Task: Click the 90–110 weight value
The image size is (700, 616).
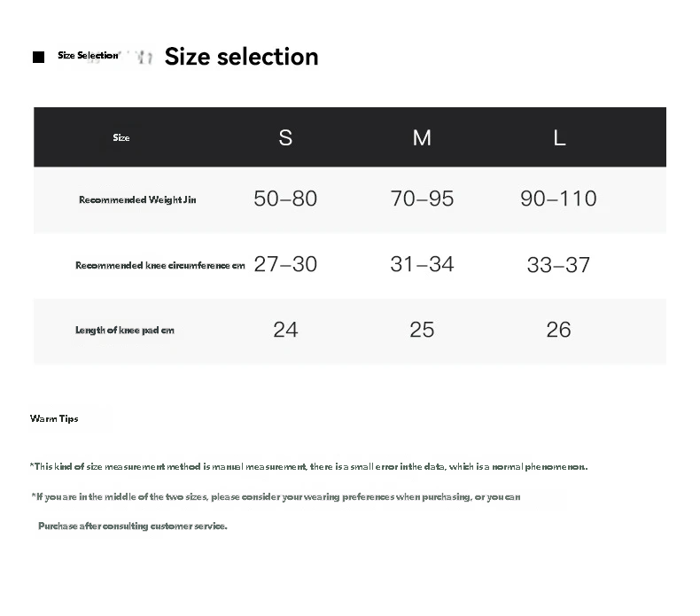Action: pyautogui.click(x=558, y=199)
